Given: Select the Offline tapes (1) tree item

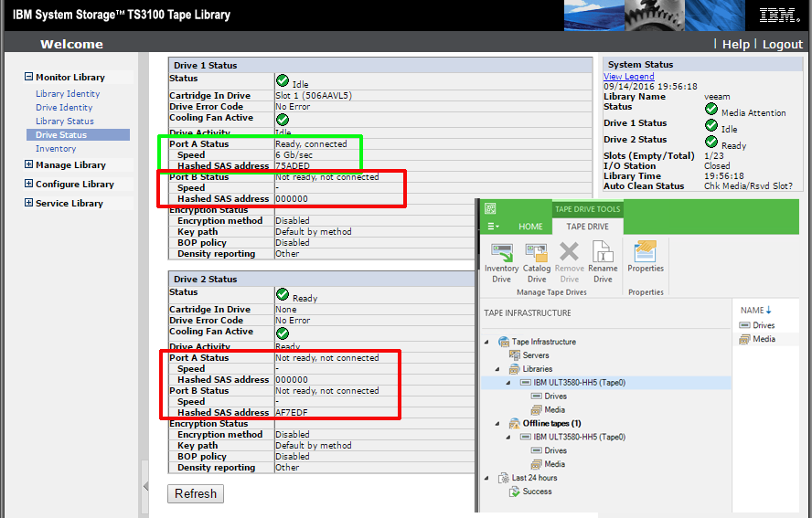Looking at the screenshot, I should click(545, 423).
